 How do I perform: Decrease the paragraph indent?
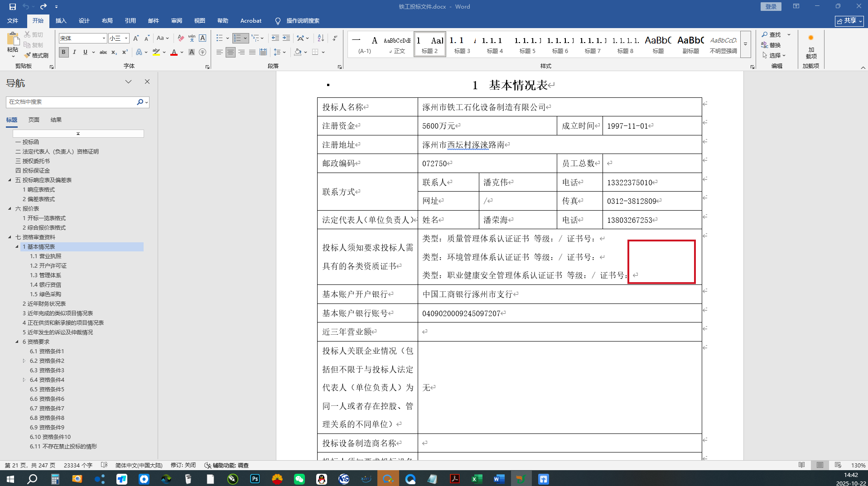275,38
